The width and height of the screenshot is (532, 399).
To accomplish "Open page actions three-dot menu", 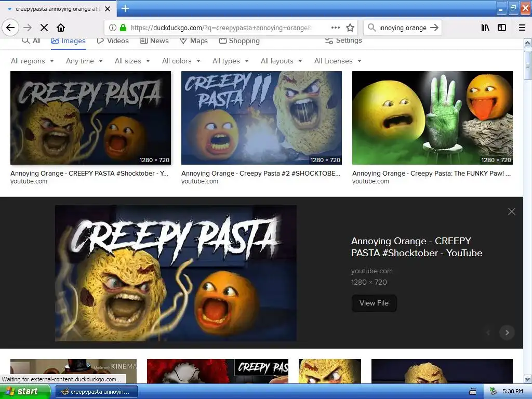I will 336,28.
